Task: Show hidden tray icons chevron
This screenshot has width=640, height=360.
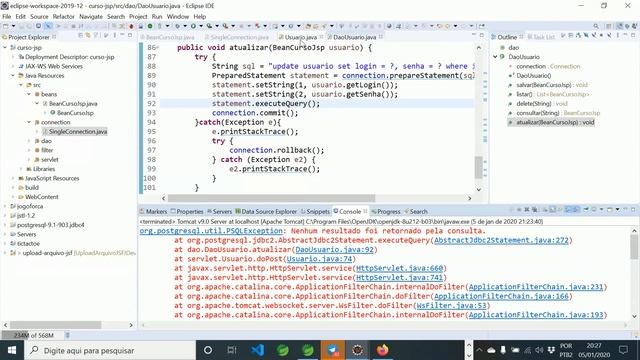Action: pos(479,350)
